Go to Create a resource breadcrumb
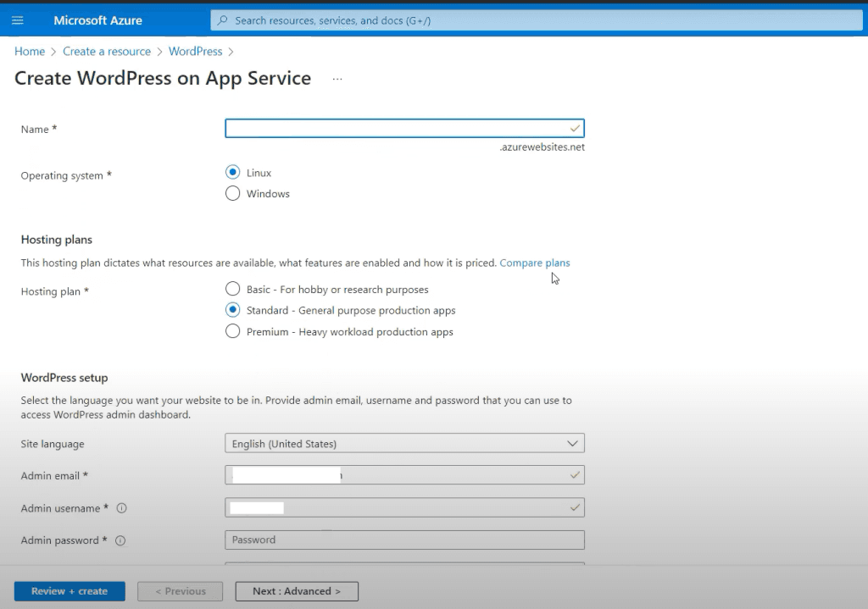This screenshot has width=868, height=609. point(106,52)
